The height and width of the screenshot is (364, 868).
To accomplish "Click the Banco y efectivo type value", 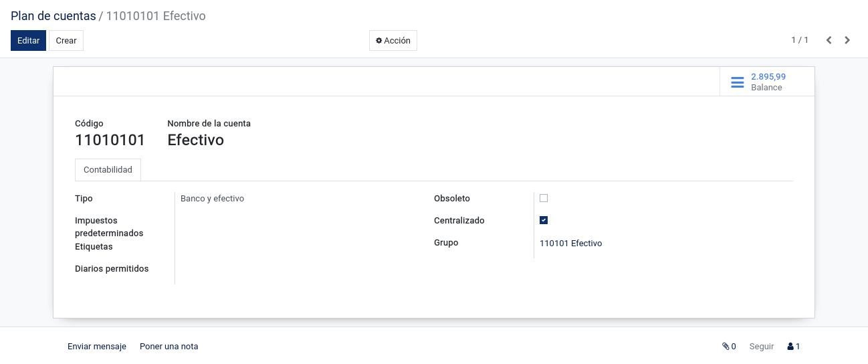I will click(212, 199).
